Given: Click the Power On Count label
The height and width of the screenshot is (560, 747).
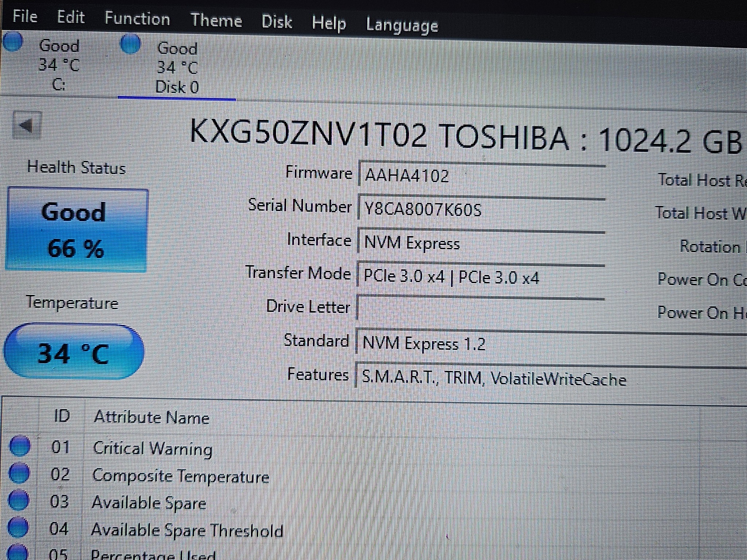Looking at the screenshot, I should (x=702, y=280).
